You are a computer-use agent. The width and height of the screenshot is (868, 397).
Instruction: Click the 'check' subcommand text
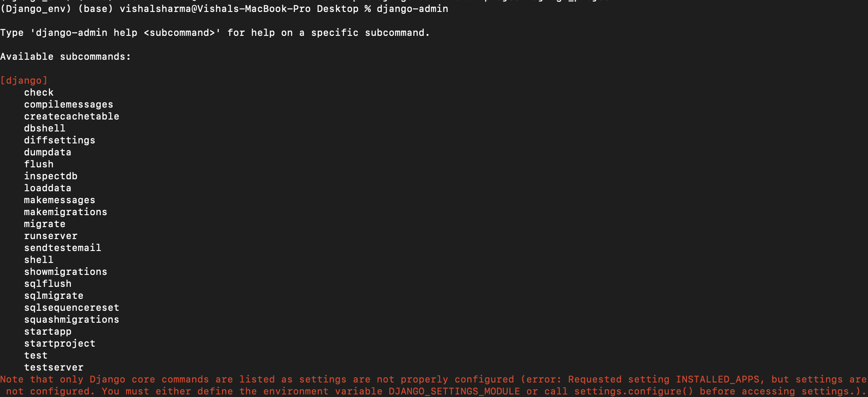39,93
